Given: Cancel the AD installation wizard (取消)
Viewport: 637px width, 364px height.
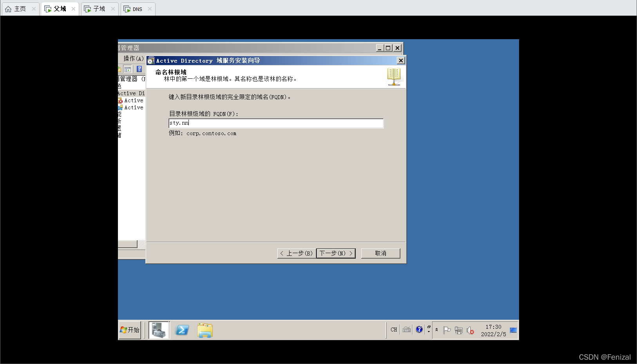Looking at the screenshot, I should (x=380, y=253).
